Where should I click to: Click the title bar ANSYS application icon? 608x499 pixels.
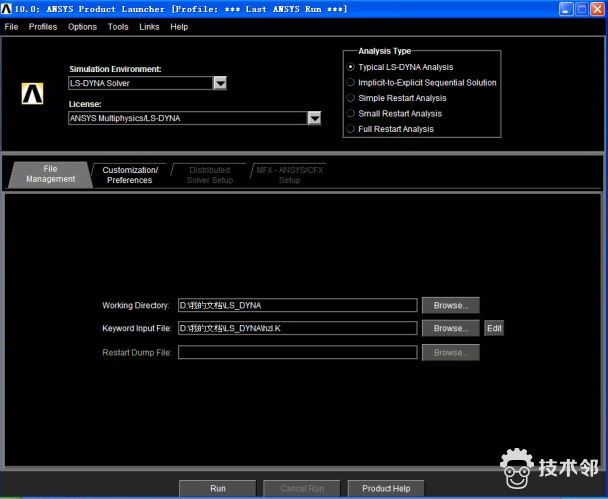pos(7,8)
